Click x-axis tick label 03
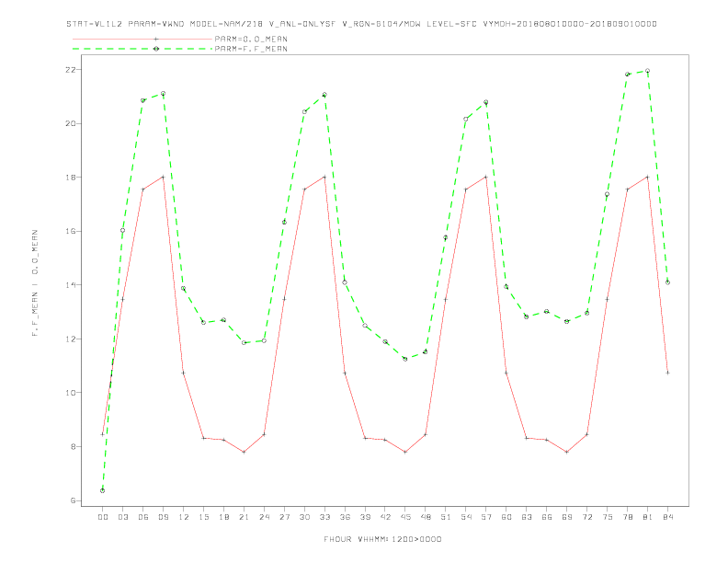728x563 pixels. pyautogui.click(x=122, y=517)
